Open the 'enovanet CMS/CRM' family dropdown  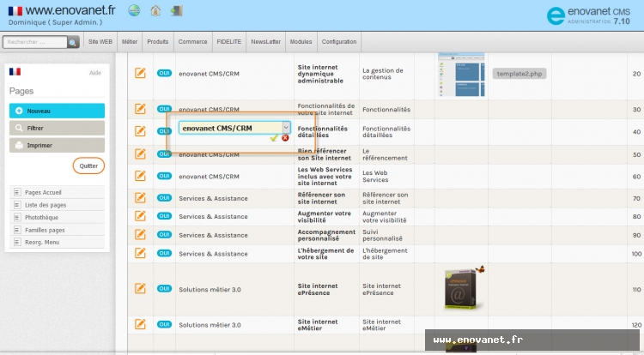coord(234,128)
